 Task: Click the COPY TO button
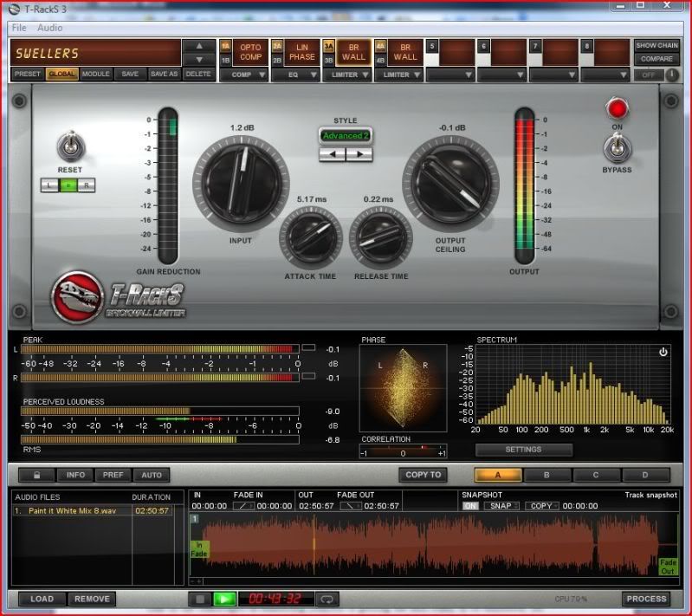[x=424, y=475]
